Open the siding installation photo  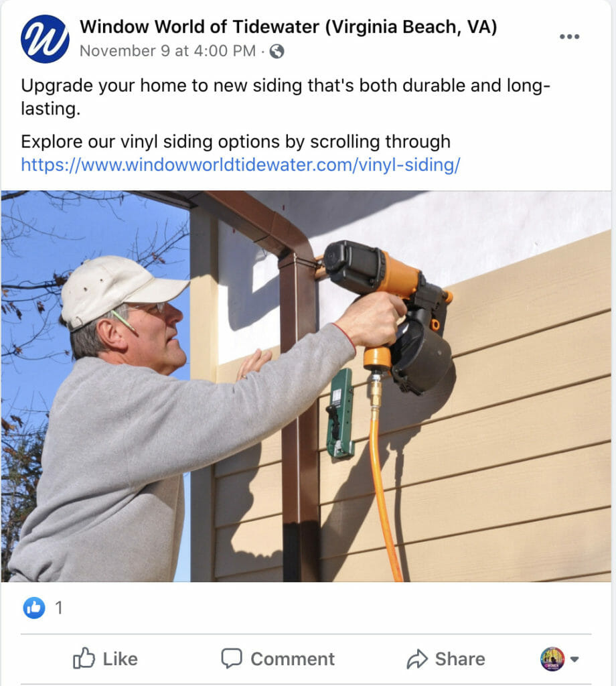click(x=306, y=387)
